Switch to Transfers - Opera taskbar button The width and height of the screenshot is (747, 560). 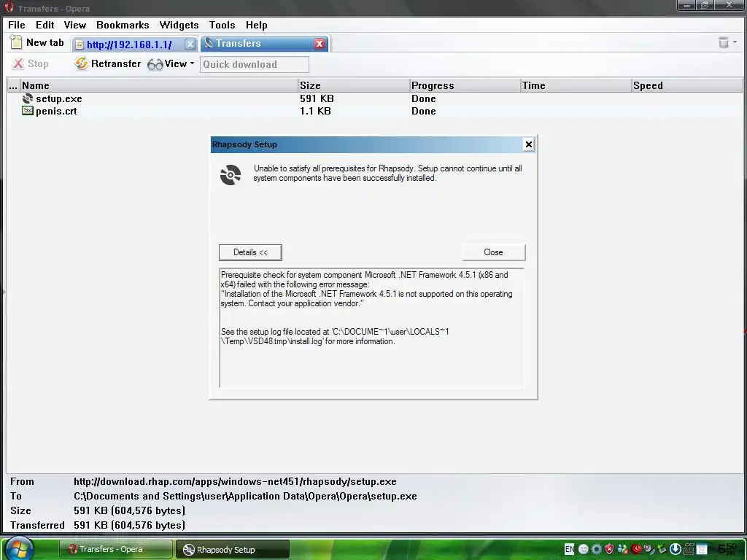(x=116, y=549)
